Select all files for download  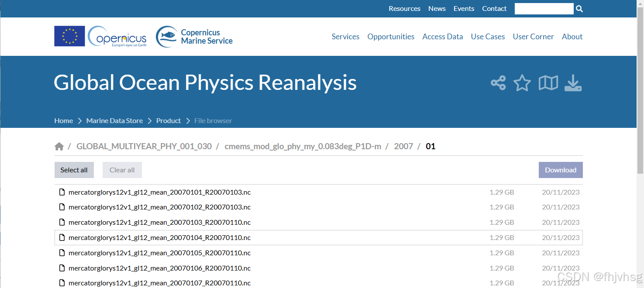pos(74,170)
